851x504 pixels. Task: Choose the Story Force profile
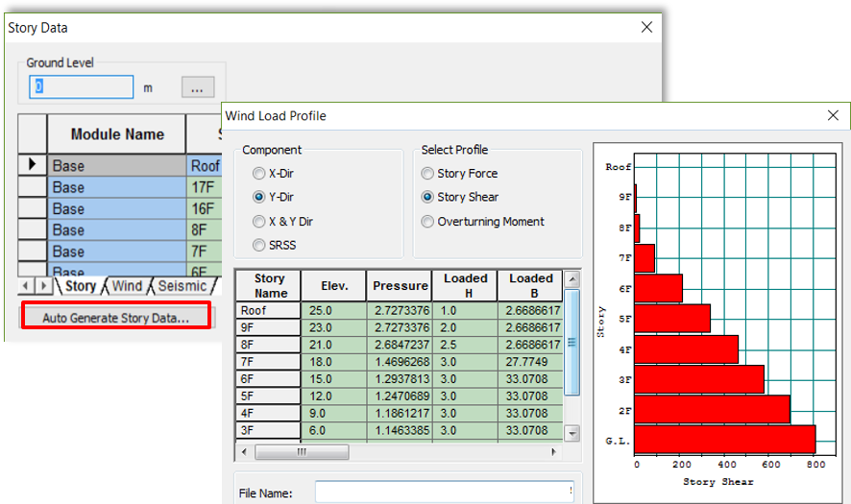[427, 174]
